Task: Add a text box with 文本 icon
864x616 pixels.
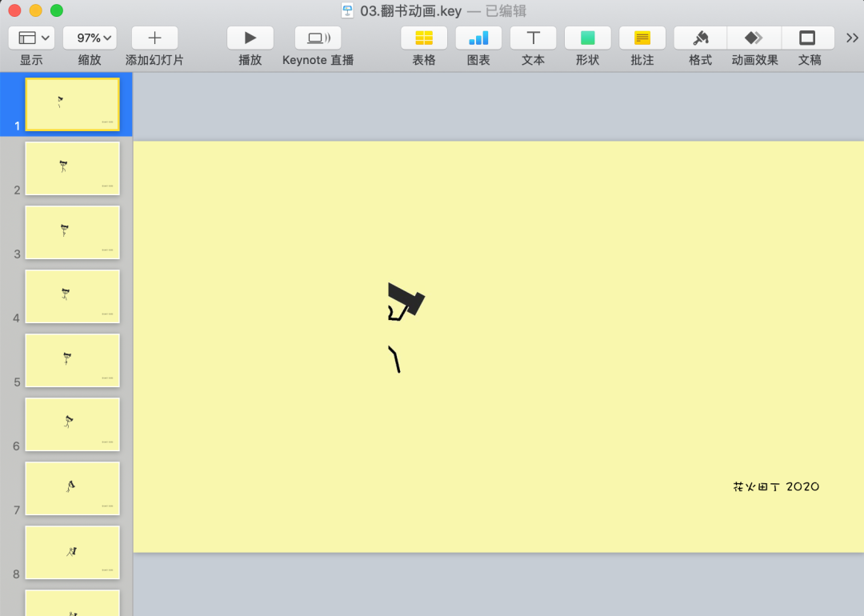Action: tap(533, 38)
